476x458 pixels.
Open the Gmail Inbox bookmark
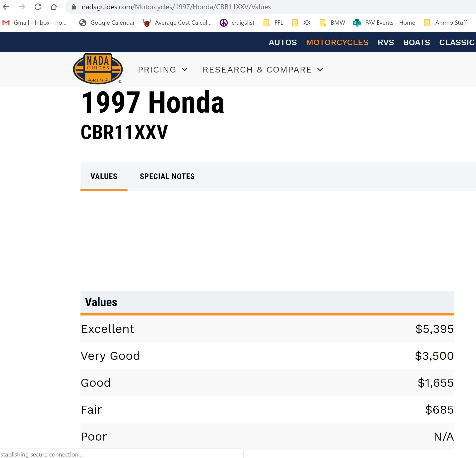tap(34, 23)
